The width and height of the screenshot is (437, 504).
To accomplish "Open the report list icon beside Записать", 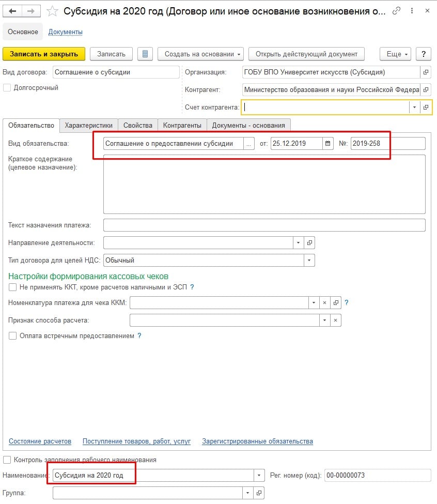I will (x=145, y=54).
